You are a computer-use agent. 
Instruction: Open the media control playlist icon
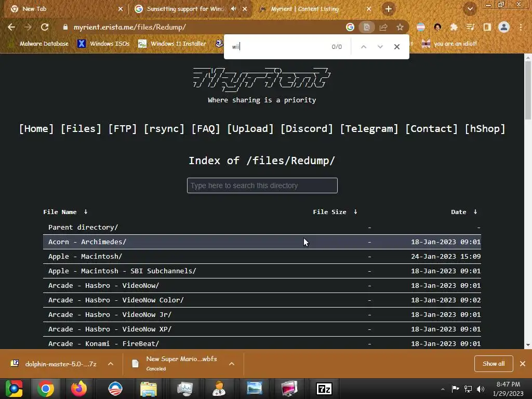click(x=470, y=27)
